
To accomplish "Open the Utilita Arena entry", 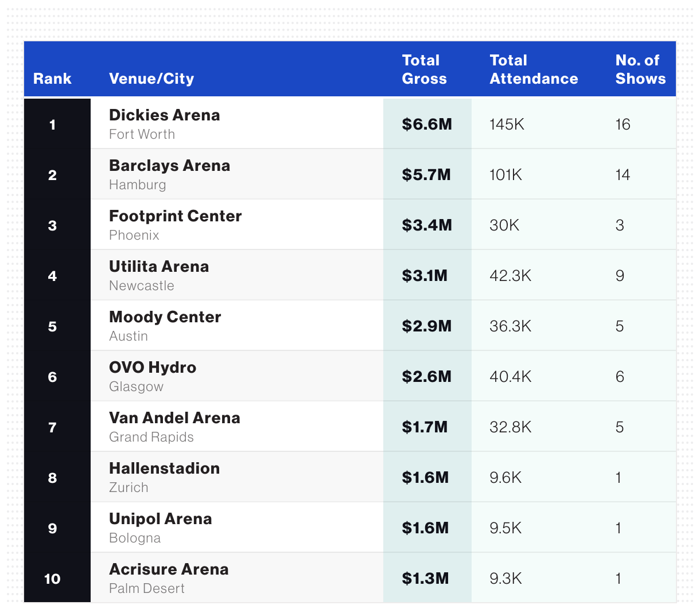I will [x=159, y=267].
